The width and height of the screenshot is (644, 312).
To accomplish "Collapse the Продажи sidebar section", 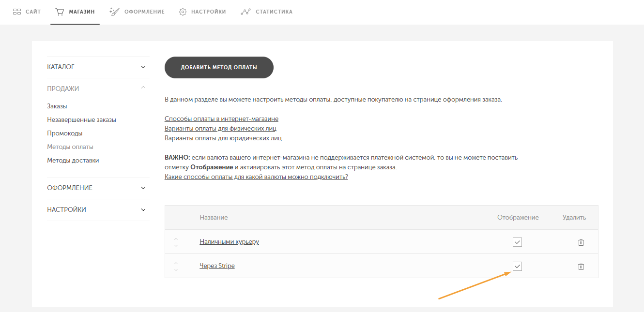I will [x=143, y=88].
